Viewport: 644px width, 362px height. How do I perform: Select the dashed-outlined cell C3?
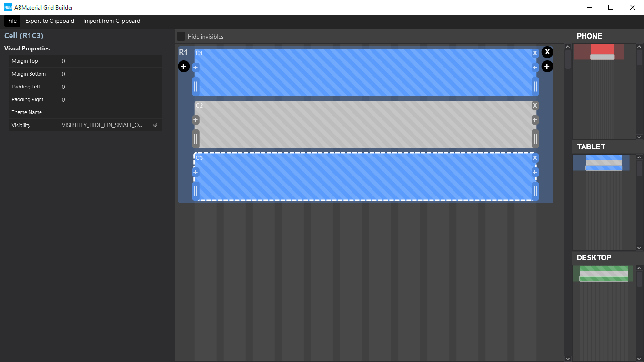click(365, 177)
